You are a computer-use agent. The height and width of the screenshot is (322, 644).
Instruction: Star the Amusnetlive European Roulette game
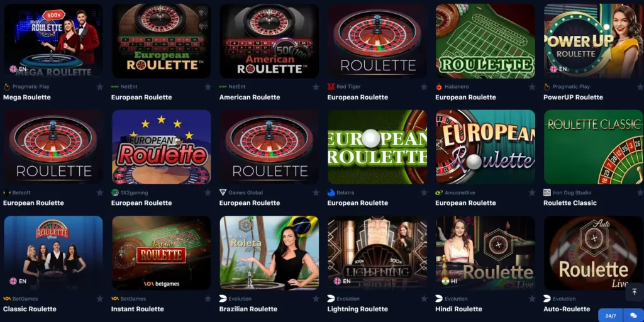point(532,192)
